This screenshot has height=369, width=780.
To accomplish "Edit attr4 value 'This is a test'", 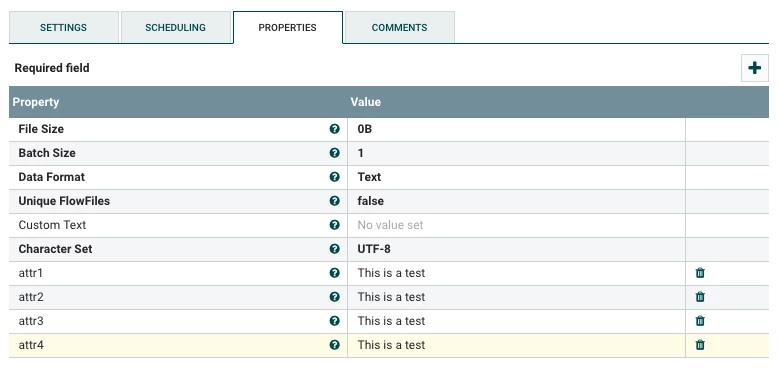I will click(x=516, y=345).
